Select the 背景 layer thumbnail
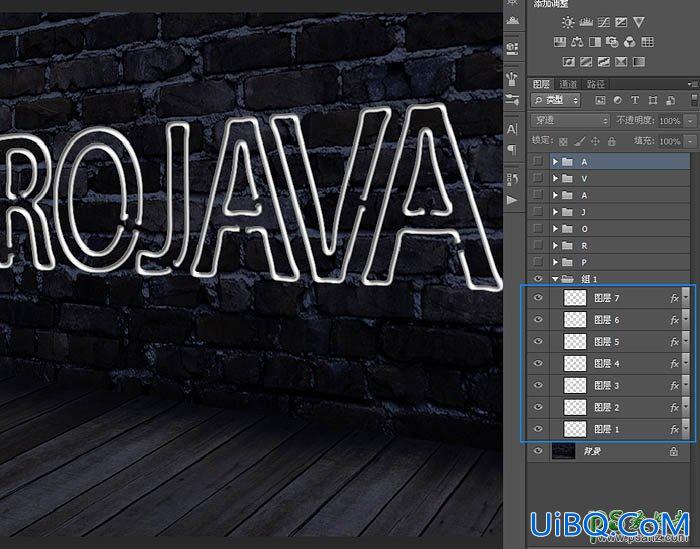 563,451
